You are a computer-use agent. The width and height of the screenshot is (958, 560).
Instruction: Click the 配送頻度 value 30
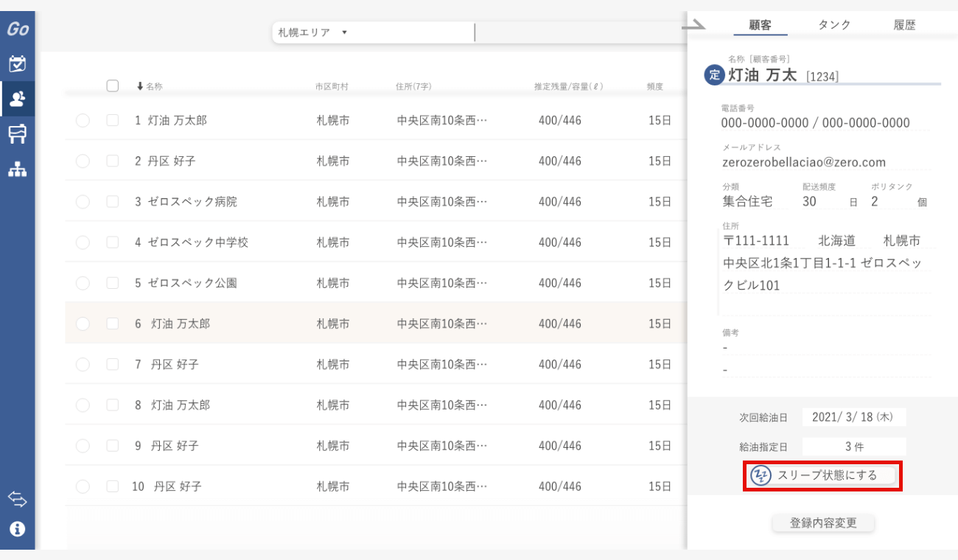pyautogui.click(x=809, y=201)
